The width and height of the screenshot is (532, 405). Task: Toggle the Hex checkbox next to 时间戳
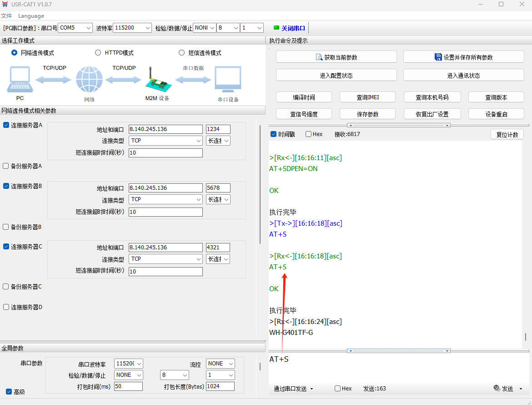click(309, 134)
